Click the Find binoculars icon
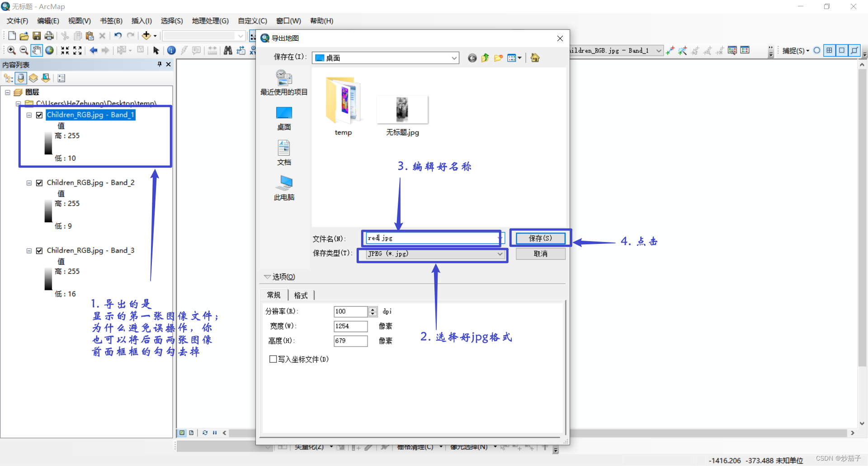The width and height of the screenshot is (868, 466). click(x=228, y=50)
